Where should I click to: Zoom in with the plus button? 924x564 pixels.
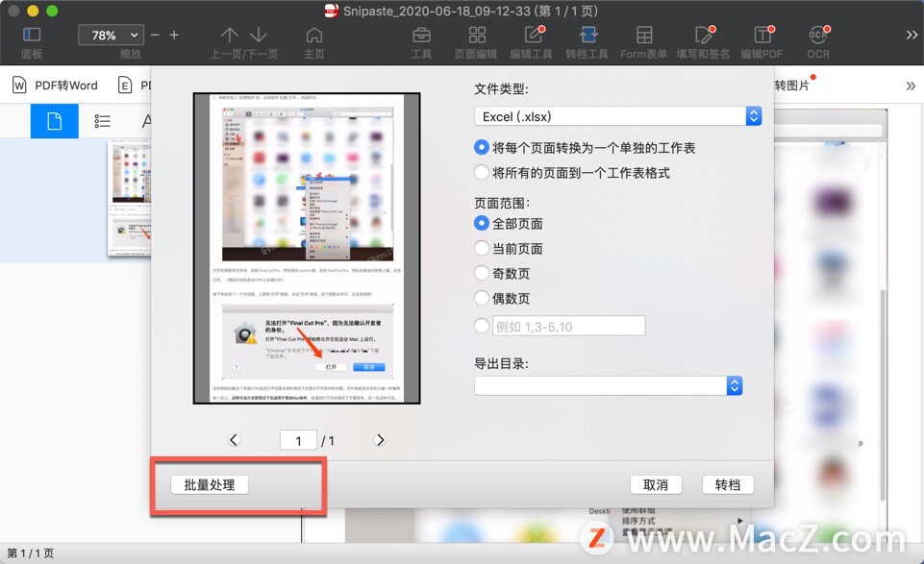174,36
